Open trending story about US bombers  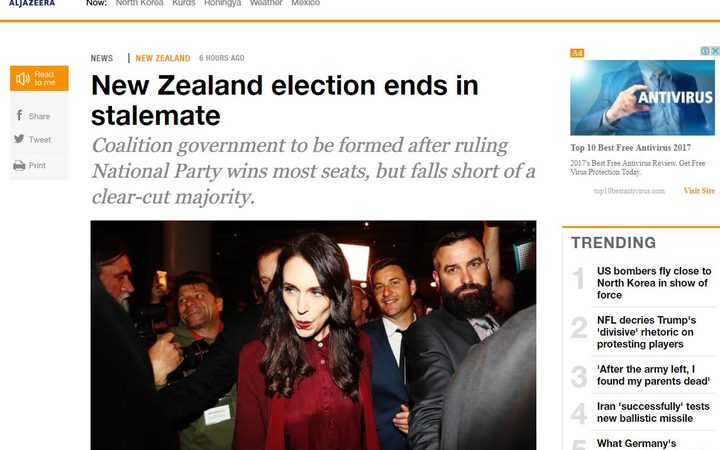(x=654, y=283)
